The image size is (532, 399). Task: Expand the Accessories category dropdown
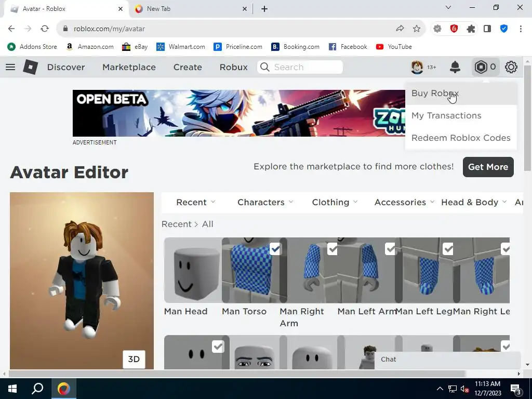[x=404, y=202]
